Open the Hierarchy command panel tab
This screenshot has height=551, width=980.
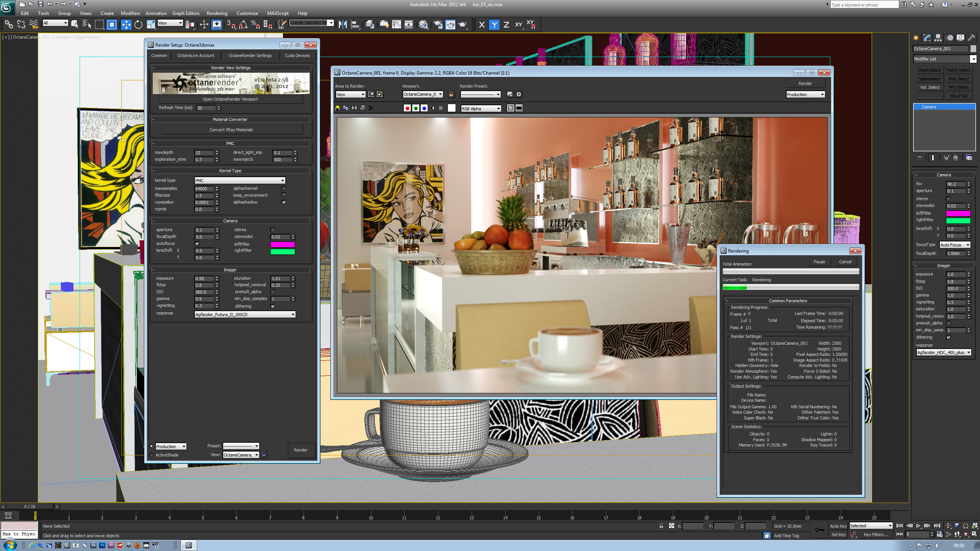point(938,37)
